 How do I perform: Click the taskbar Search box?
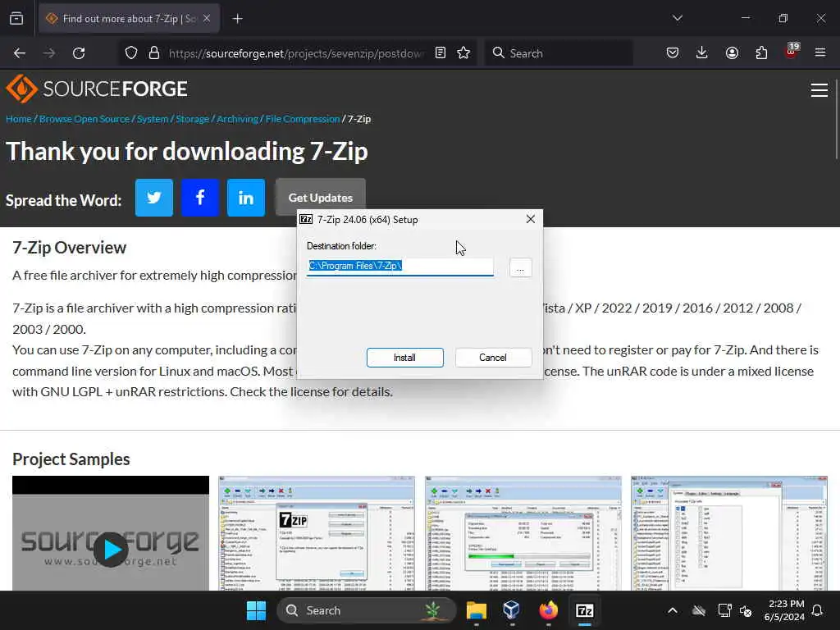(367, 610)
